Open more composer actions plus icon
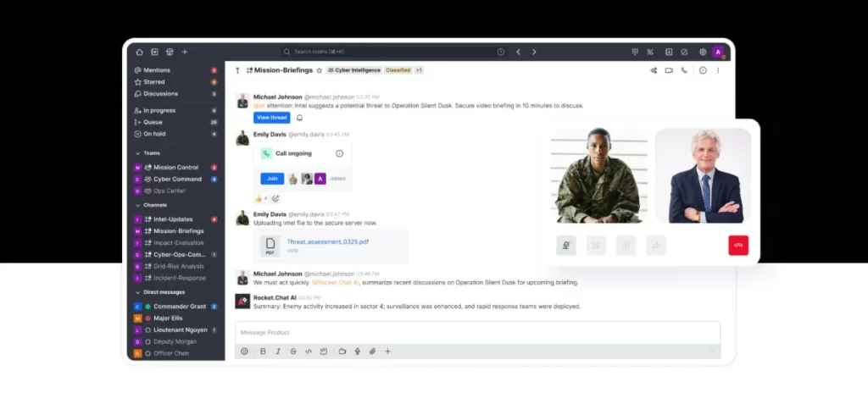 click(387, 351)
